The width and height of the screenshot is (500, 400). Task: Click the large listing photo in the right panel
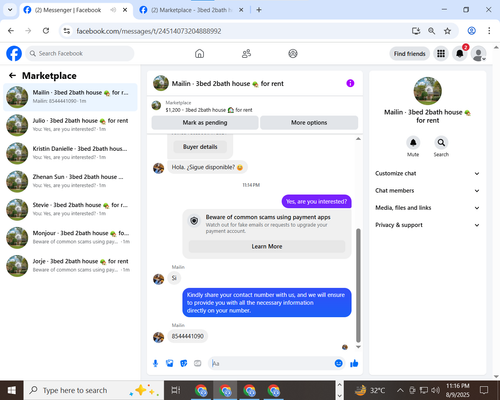[x=427, y=91]
